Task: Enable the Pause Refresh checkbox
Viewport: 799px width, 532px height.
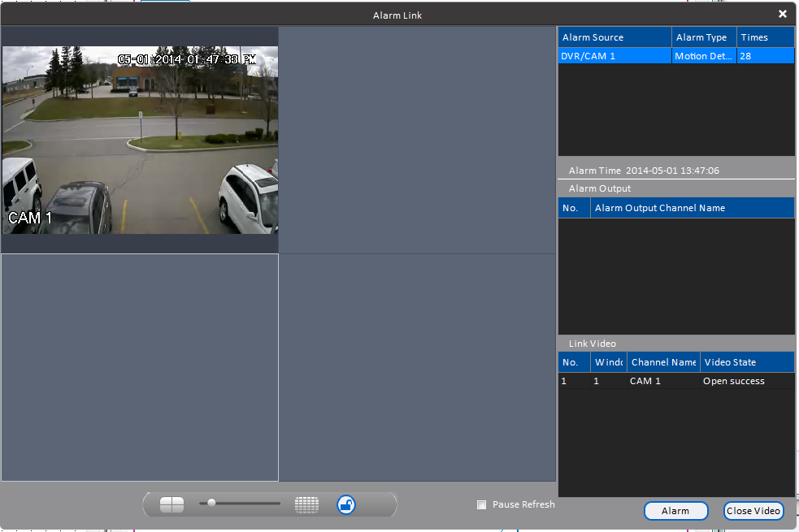Action: coord(481,504)
